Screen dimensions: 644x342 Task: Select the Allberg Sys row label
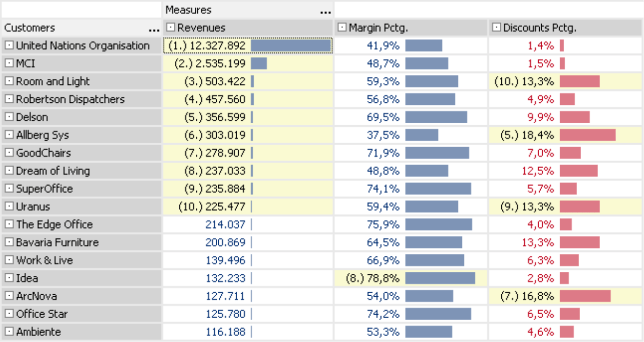click(42, 135)
